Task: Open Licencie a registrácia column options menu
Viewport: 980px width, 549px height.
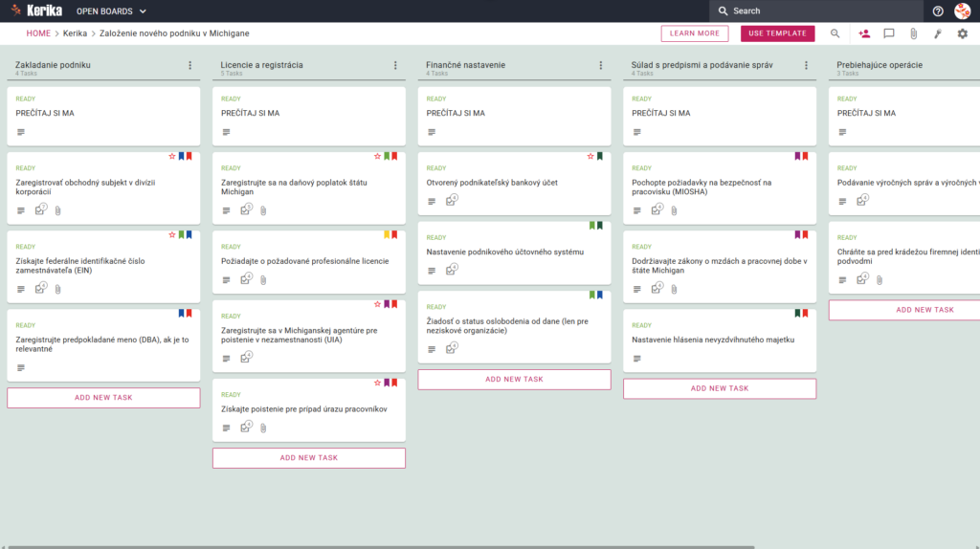Action: click(x=395, y=65)
